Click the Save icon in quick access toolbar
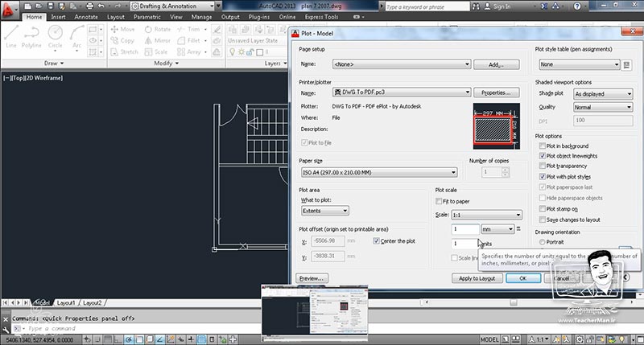 50,6
